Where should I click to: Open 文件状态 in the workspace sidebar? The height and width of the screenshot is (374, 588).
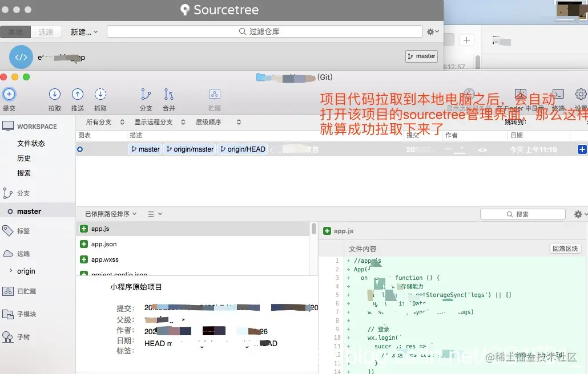tap(31, 143)
